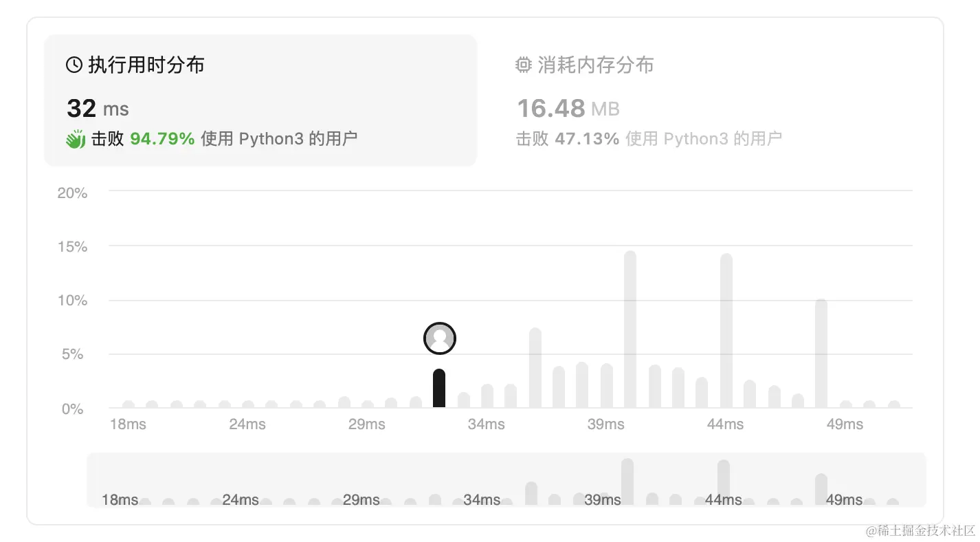Click the green clapping hands icon
Image resolution: width=980 pixels, height=542 pixels.
click(x=76, y=138)
